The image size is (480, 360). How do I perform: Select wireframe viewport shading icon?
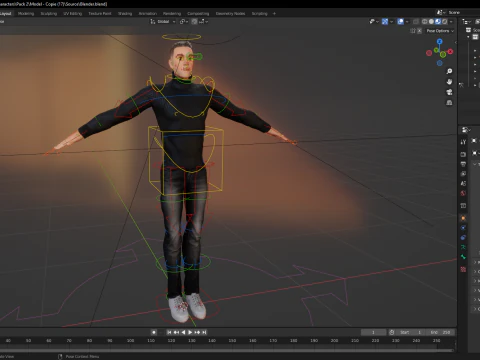pyautogui.click(x=425, y=21)
